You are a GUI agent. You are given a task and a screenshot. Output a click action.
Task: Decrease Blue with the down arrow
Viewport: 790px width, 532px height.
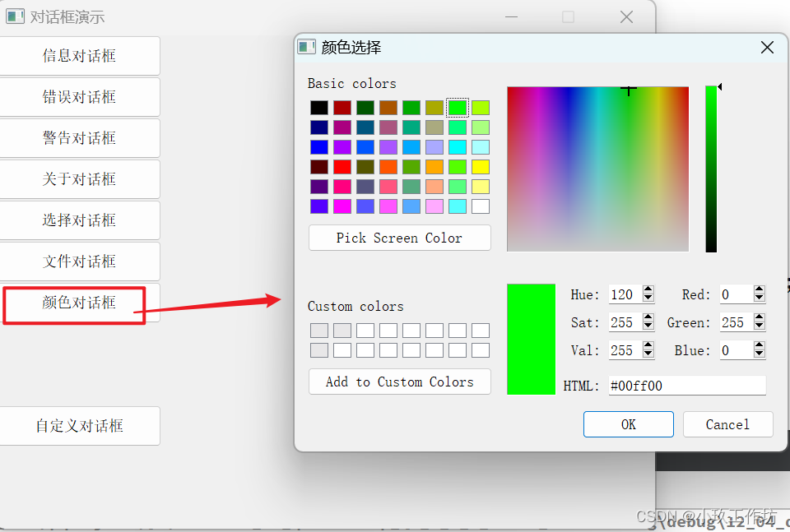pos(760,354)
